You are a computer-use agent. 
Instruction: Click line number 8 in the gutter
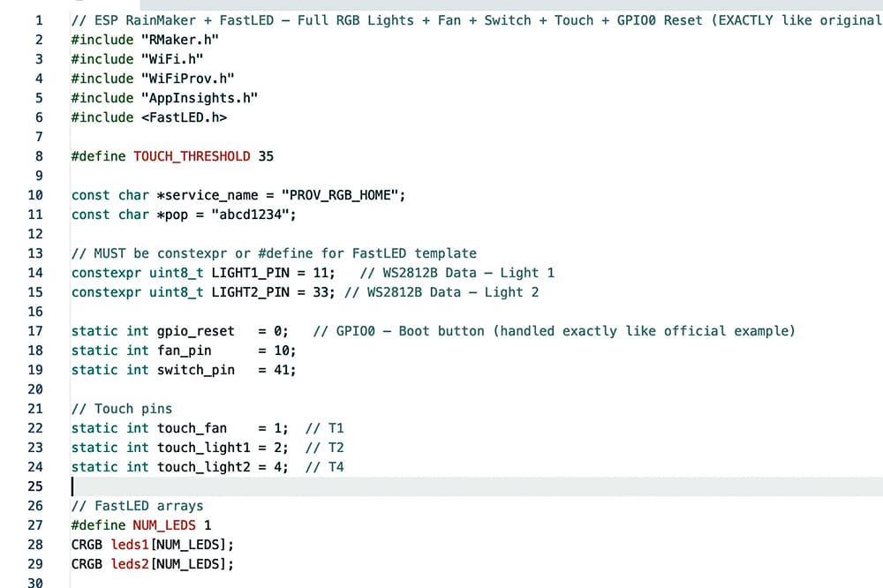pyautogui.click(x=39, y=156)
